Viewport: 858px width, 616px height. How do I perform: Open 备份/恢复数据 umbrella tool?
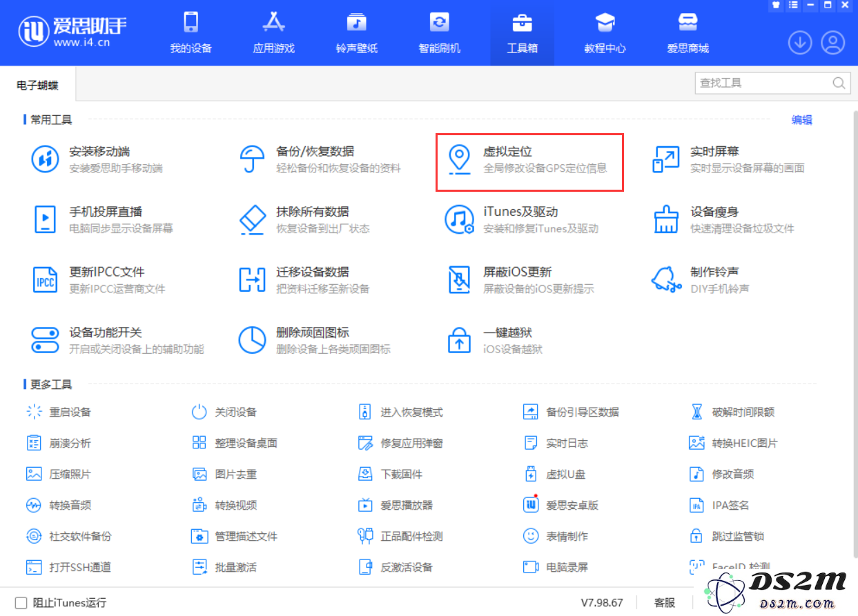click(319, 159)
